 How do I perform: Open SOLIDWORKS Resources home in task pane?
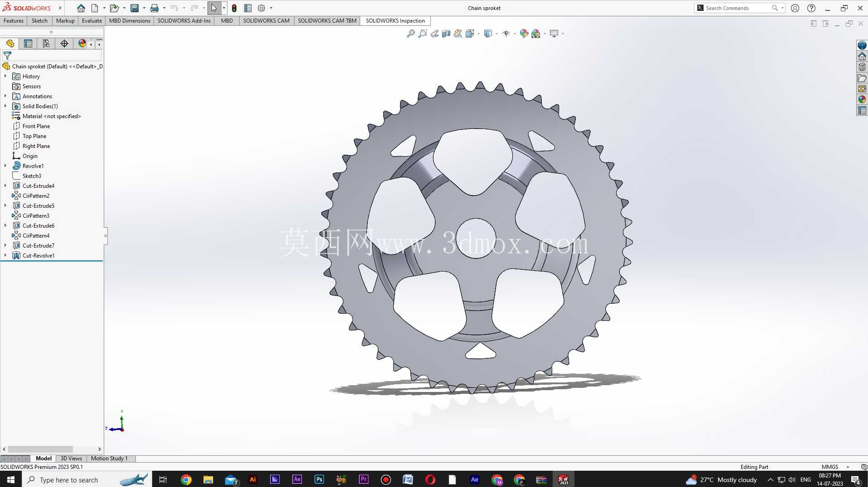(x=862, y=56)
